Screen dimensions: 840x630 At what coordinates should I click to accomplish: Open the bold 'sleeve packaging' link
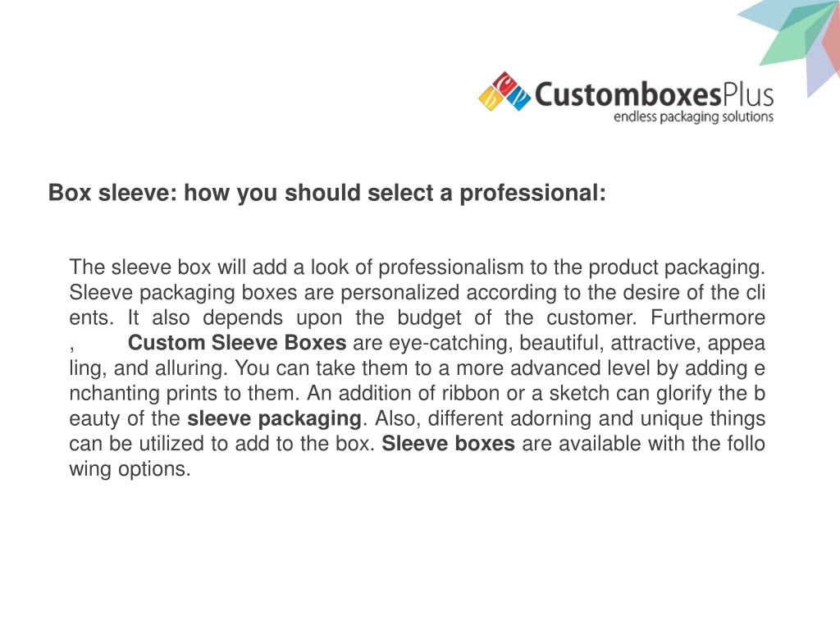pyautogui.click(x=274, y=419)
